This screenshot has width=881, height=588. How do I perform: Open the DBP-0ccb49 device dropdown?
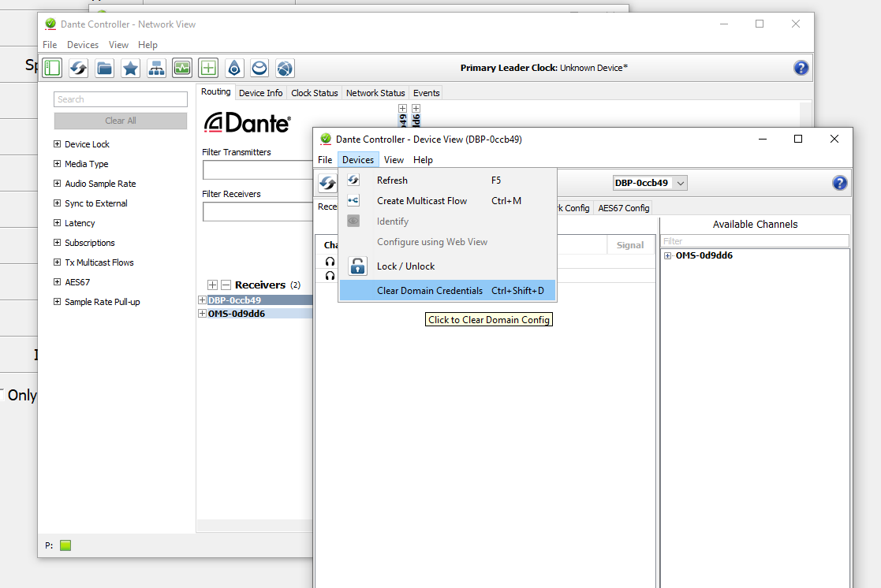coord(681,183)
